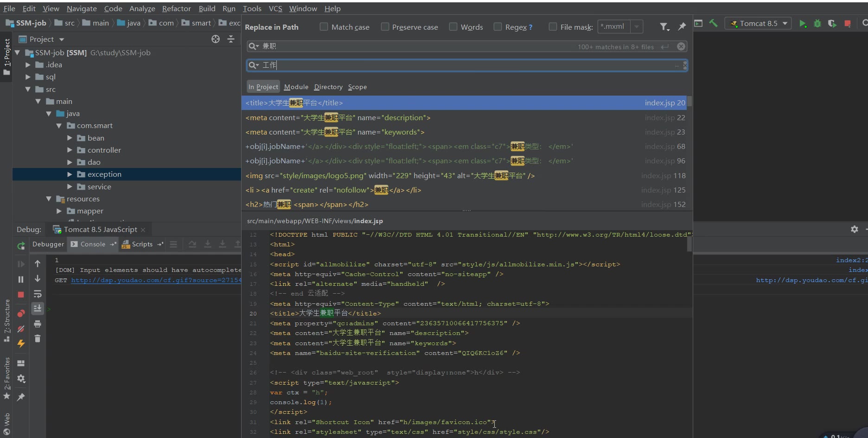
Task: Select the Scope option
Action: pos(357,87)
